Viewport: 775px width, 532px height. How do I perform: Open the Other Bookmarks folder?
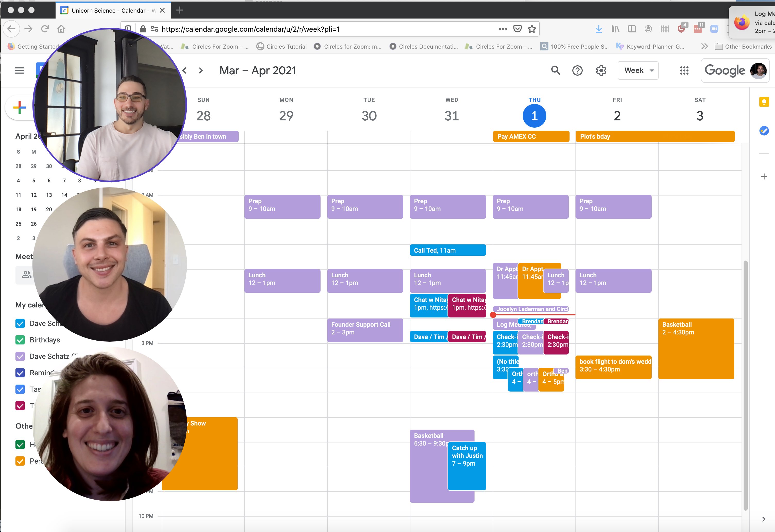(x=743, y=47)
